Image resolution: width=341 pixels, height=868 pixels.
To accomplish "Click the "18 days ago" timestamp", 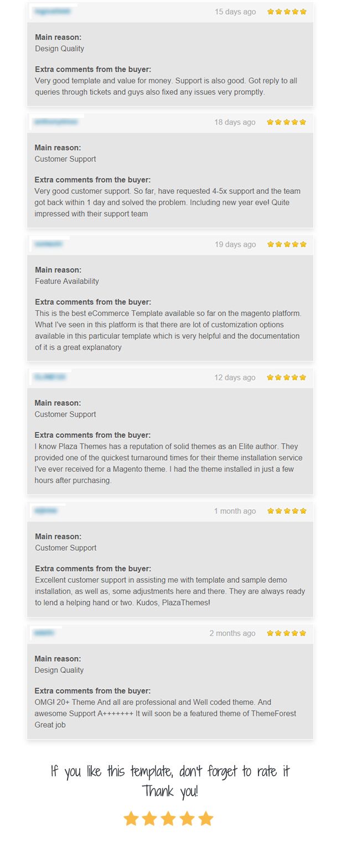I will coord(235,122).
